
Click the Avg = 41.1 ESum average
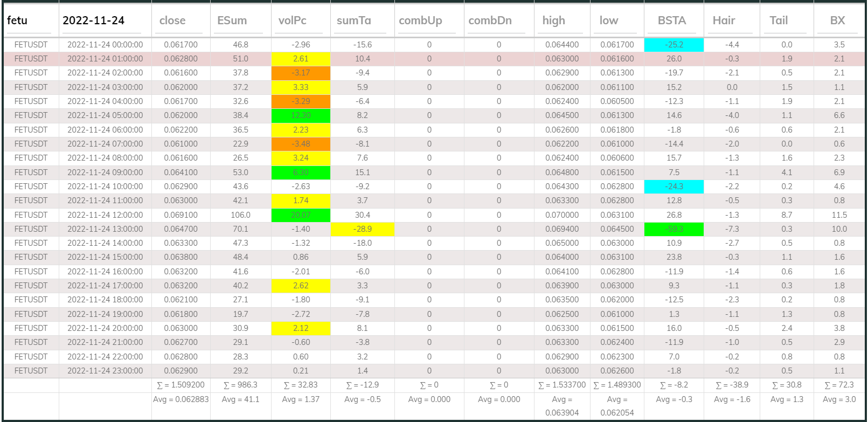point(240,399)
